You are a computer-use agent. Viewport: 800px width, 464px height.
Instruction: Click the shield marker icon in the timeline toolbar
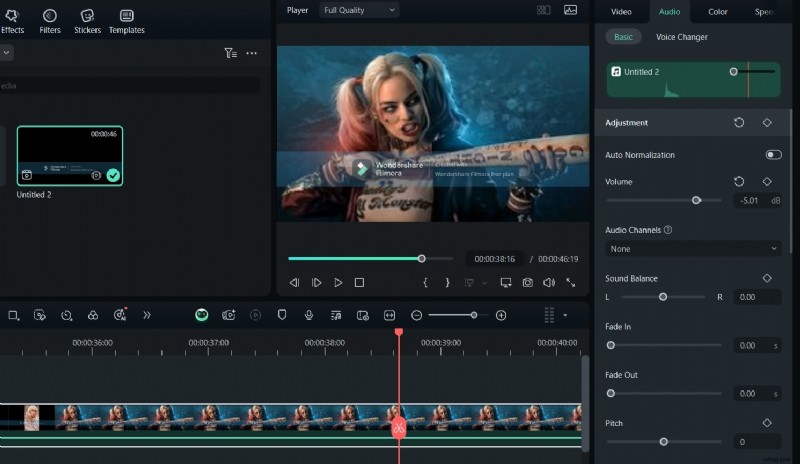(x=282, y=315)
